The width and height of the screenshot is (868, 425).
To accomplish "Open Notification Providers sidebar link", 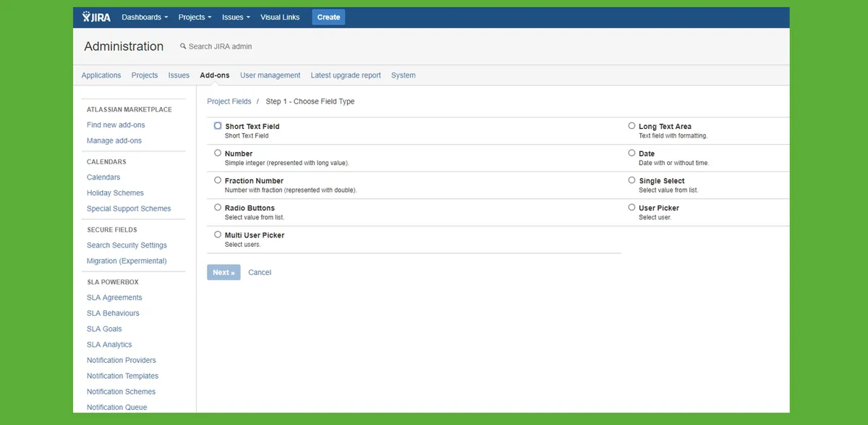I will tap(122, 361).
